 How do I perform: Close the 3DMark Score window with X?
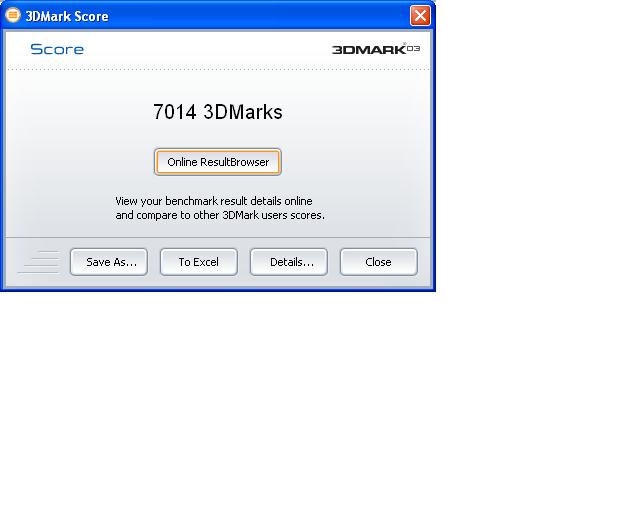[x=420, y=16]
